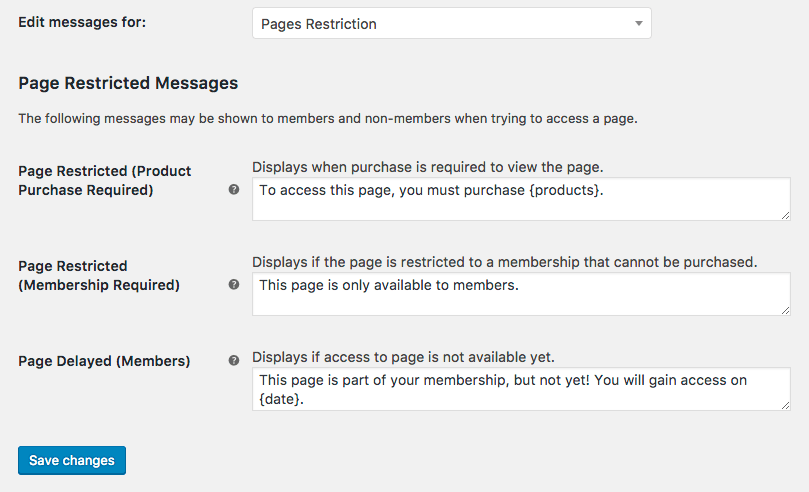Click the Page Delayed (Members) label
The height and width of the screenshot is (492, 809).
(104, 360)
